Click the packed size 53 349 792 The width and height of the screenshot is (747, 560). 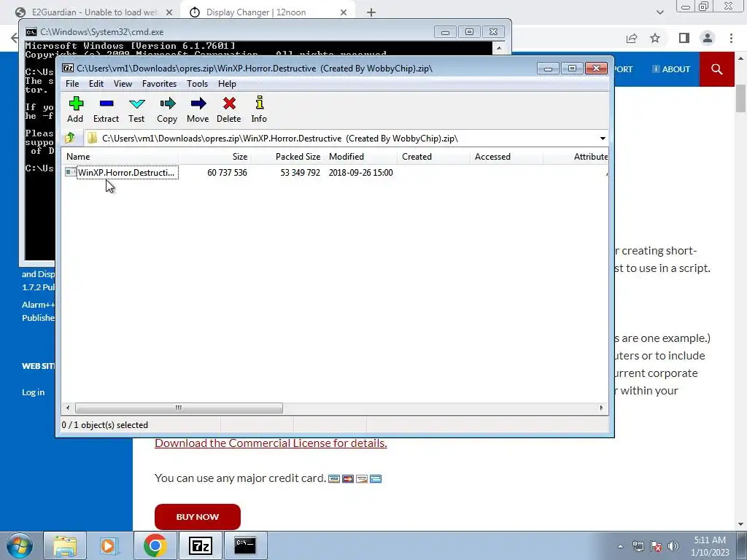(300, 172)
